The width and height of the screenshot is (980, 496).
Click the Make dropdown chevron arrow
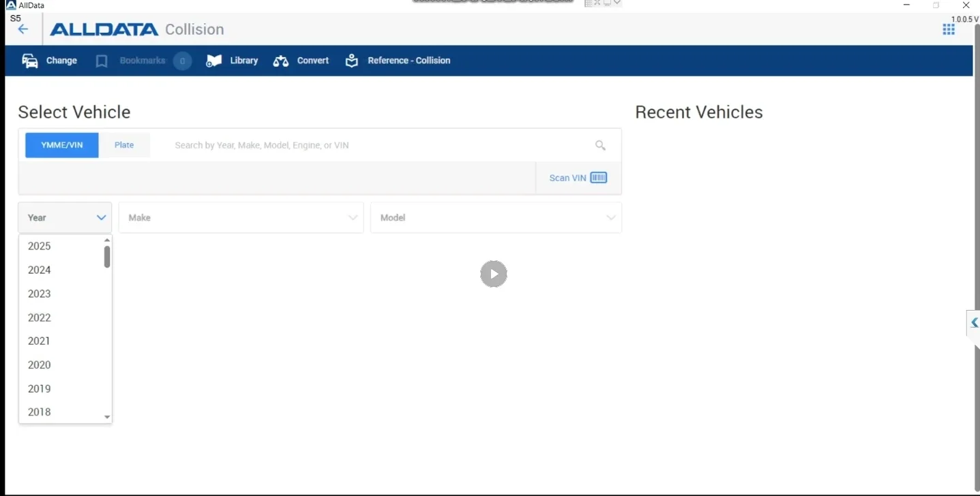[x=353, y=218]
